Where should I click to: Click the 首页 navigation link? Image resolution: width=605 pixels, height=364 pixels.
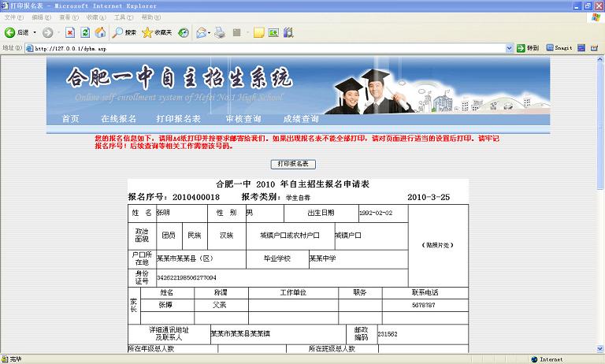pyautogui.click(x=71, y=119)
